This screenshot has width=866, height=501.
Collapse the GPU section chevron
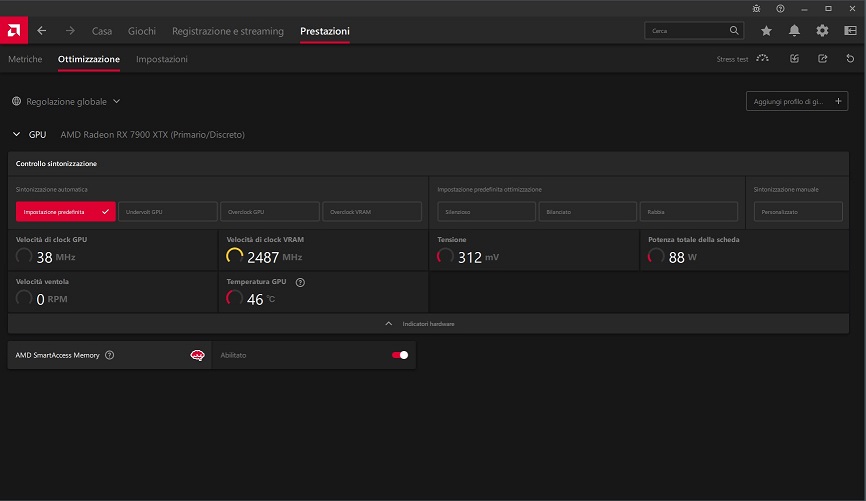pyautogui.click(x=17, y=134)
